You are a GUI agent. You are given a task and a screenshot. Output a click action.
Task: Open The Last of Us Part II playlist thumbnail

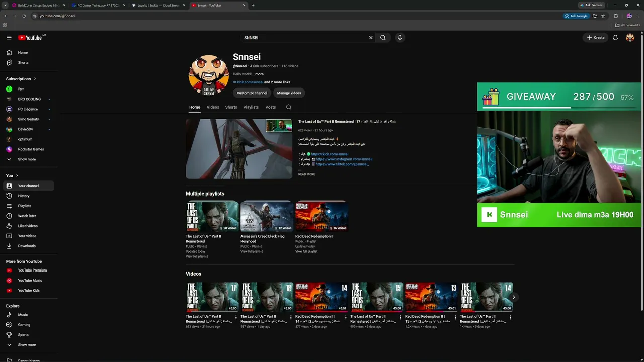click(212, 217)
